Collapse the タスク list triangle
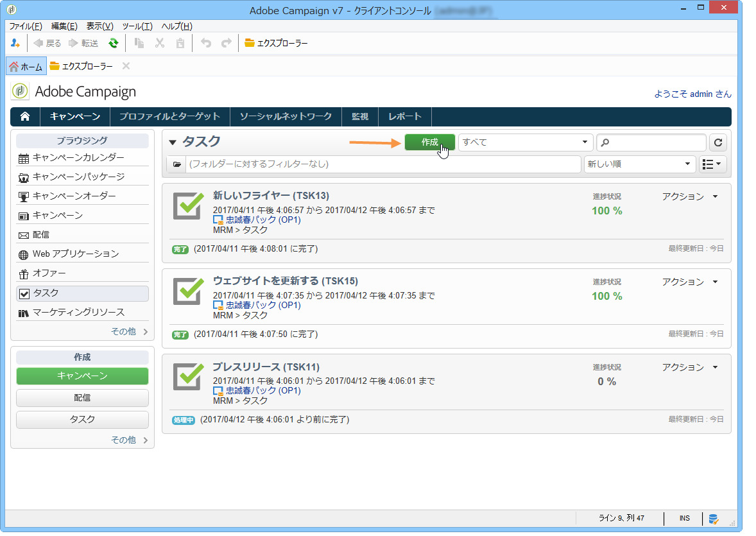This screenshot has height=536, width=756. point(173,143)
